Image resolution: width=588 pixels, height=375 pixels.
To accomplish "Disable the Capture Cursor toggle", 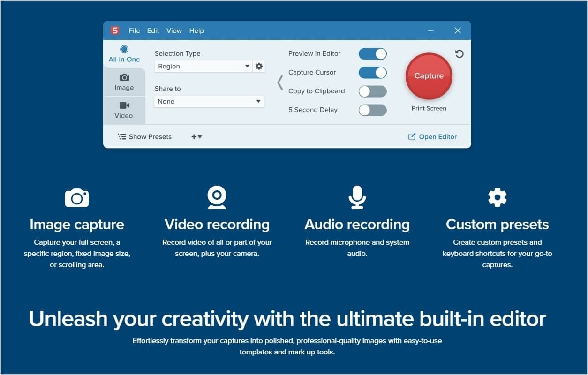I will click(x=373, y=72).
